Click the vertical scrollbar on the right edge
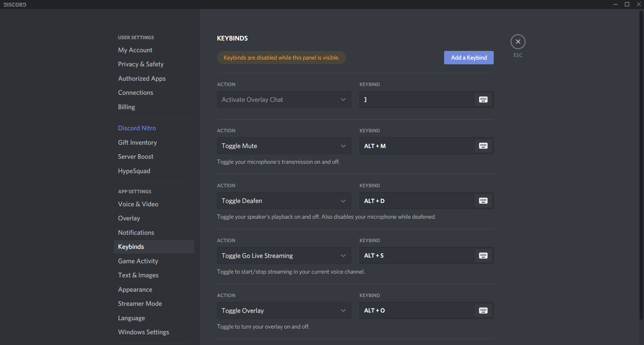The height and width of the screenshot is (345, 644). pyautogui.click(x=641, y=165)
